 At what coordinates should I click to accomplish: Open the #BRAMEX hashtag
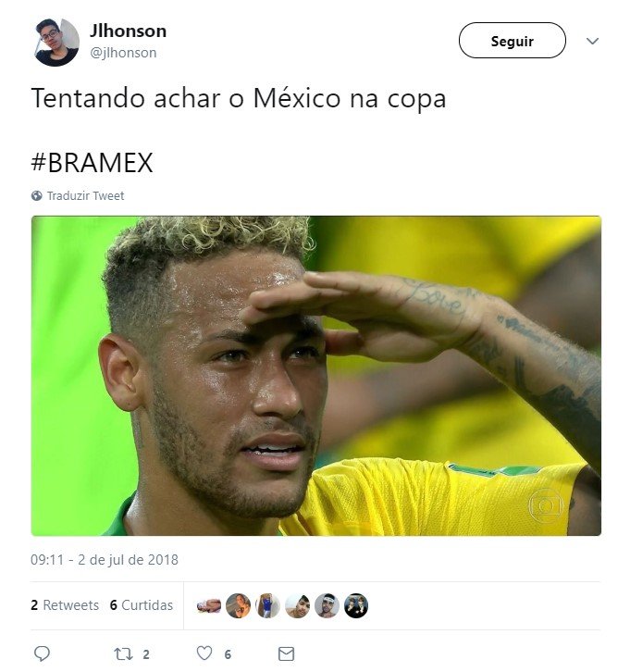click(93, 163)
